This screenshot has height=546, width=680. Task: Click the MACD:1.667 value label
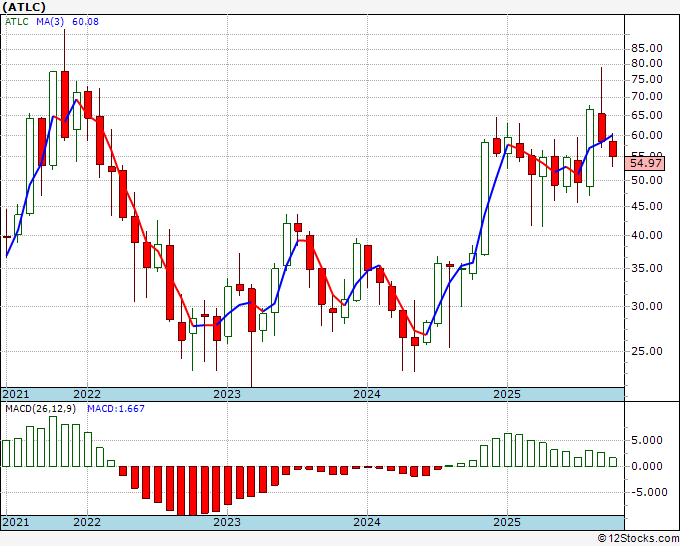[116, 409]
